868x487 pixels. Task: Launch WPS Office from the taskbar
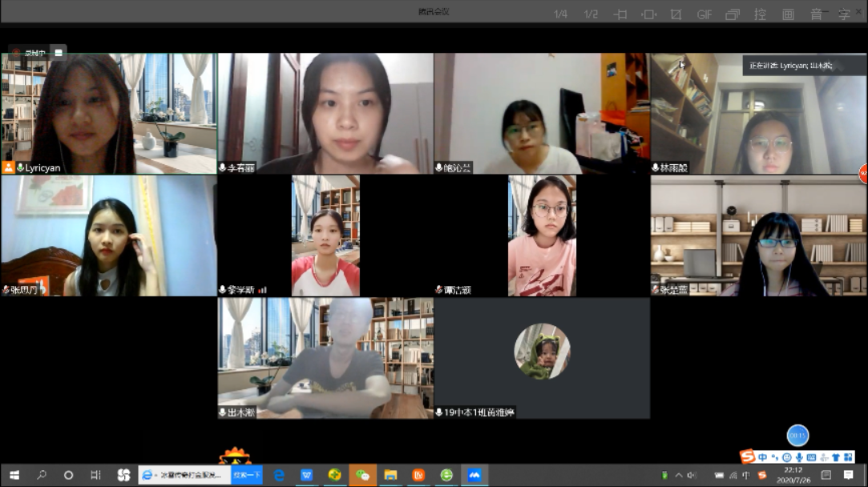(x=307, y=473)
